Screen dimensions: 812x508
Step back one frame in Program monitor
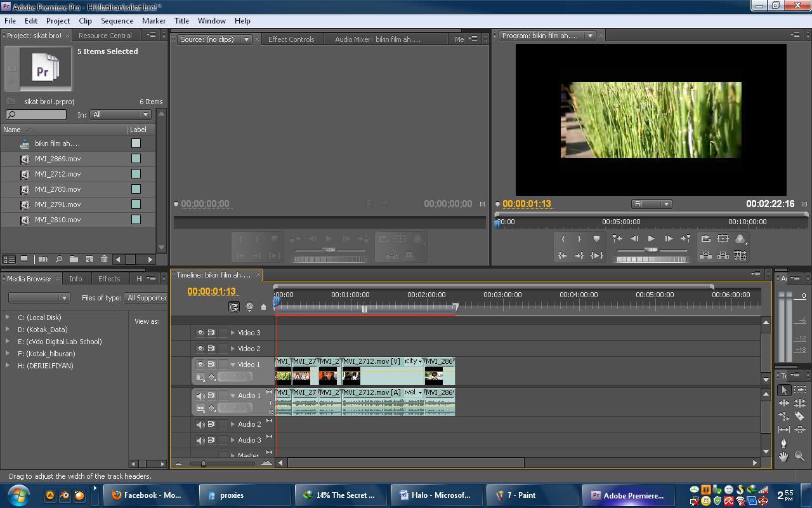coord(634,239)
